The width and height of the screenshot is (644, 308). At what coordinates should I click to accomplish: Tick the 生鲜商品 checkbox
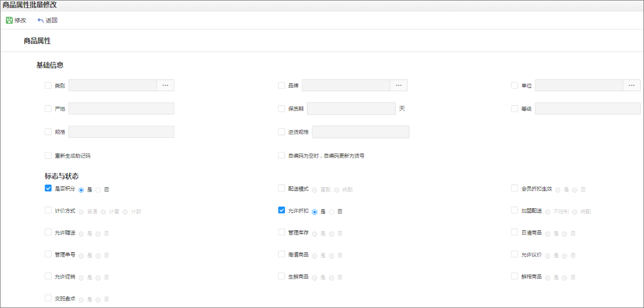click(x=281, y=276)
